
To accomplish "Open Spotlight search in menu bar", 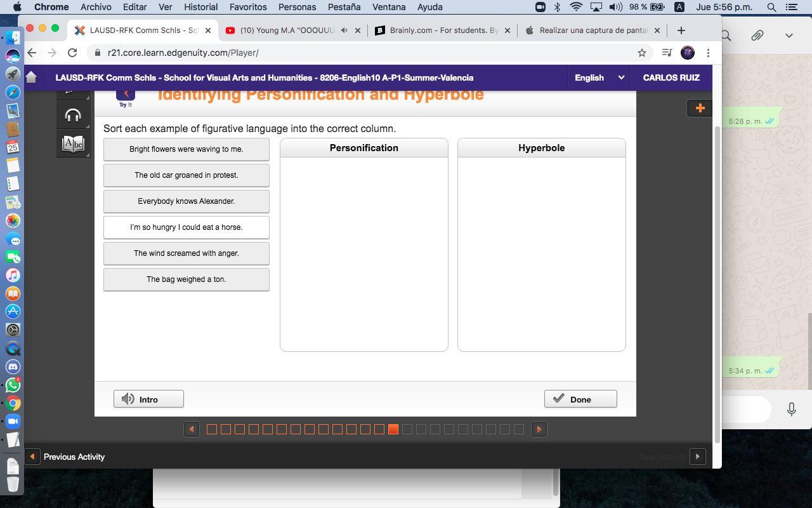I will click(771, 7).
